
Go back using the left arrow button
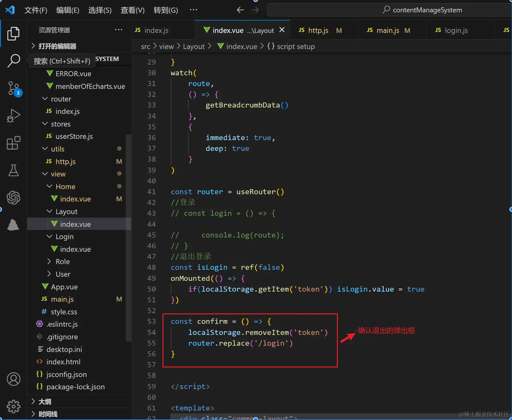[x=240, y=10]
